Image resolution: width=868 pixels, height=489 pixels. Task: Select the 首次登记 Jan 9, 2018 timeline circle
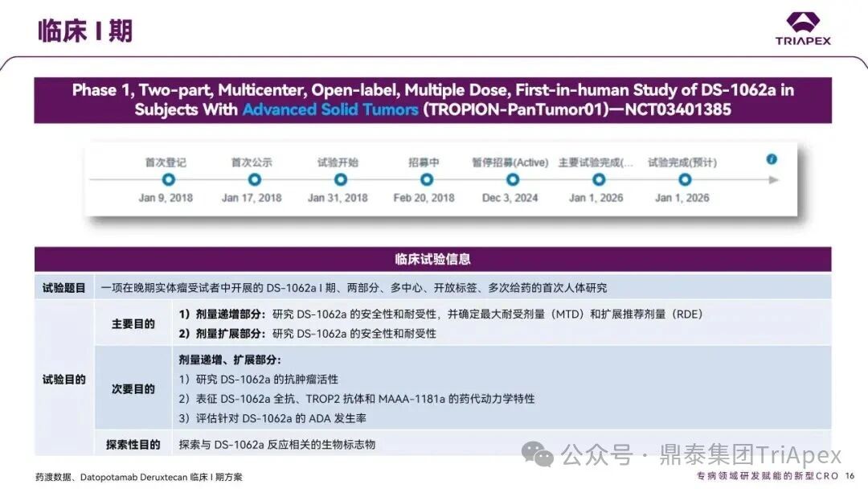point(168,180)
